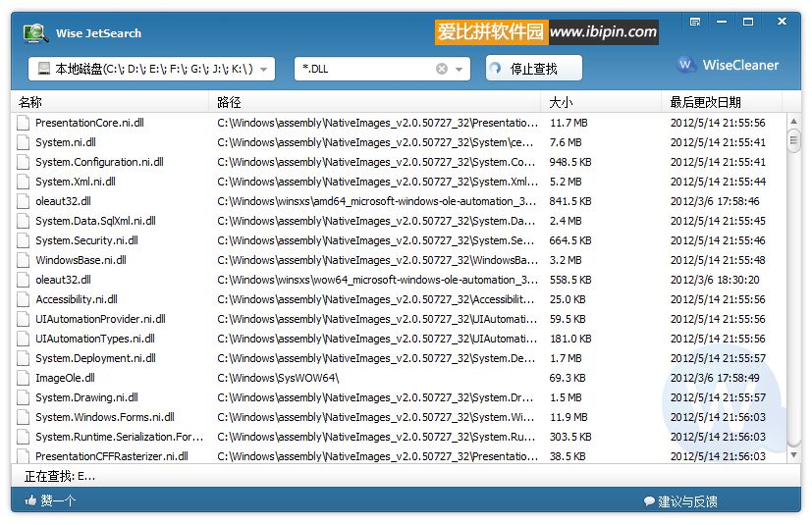This screenshot has width=812, height=525.
Task: Click the 664.5 KB size value
Action: coord(570,240)
